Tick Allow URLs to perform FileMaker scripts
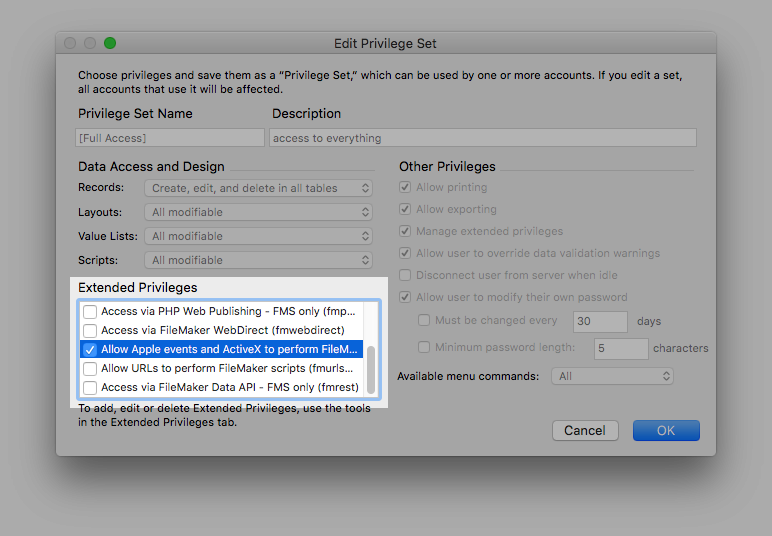The image size is (772, 536). click(x=90, y=369)
